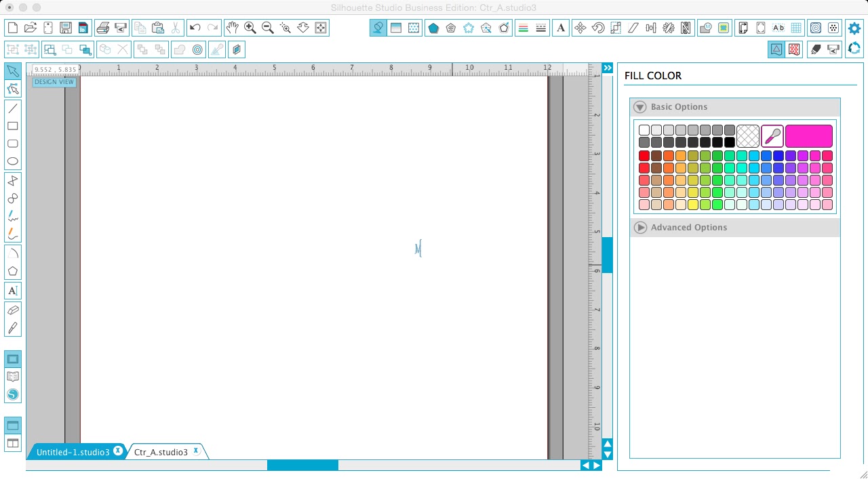Open the Library panel from the left sidebar
The height and width of the screenshot is (479, 868).
(12, 377)
